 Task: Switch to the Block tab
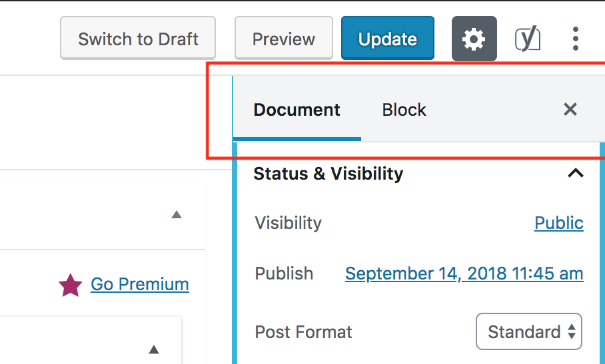(404, 110)
